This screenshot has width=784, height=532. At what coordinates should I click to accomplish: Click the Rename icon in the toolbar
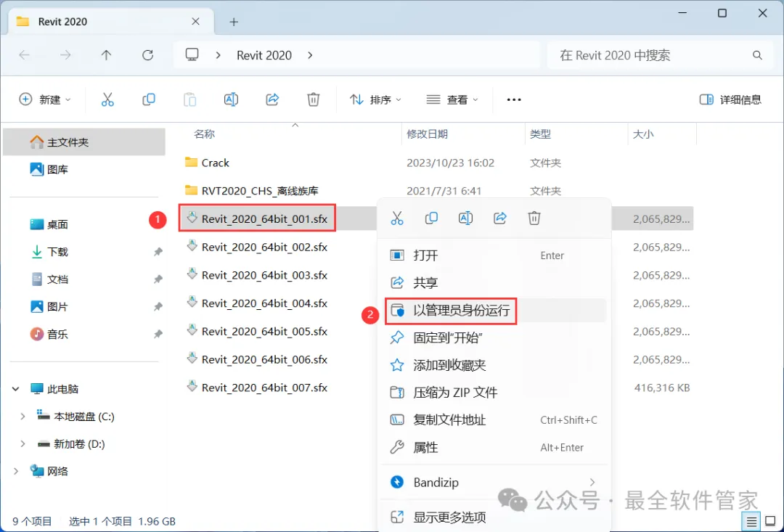coord(231,99)
